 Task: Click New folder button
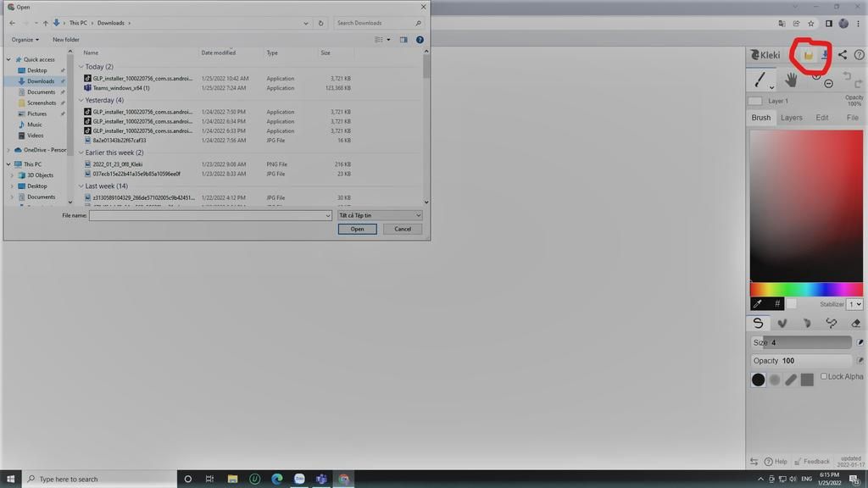(x=66, y=40)
